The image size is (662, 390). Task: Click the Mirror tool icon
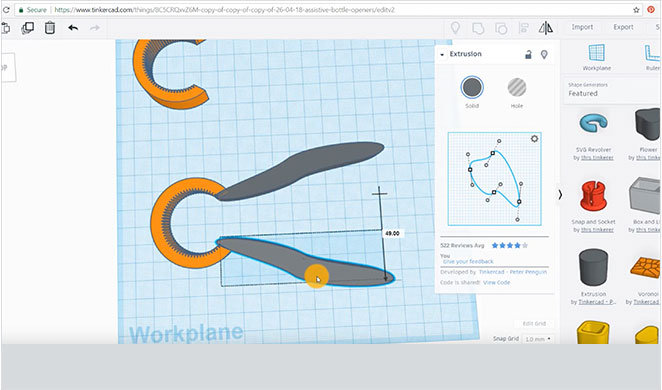(545, 28)
